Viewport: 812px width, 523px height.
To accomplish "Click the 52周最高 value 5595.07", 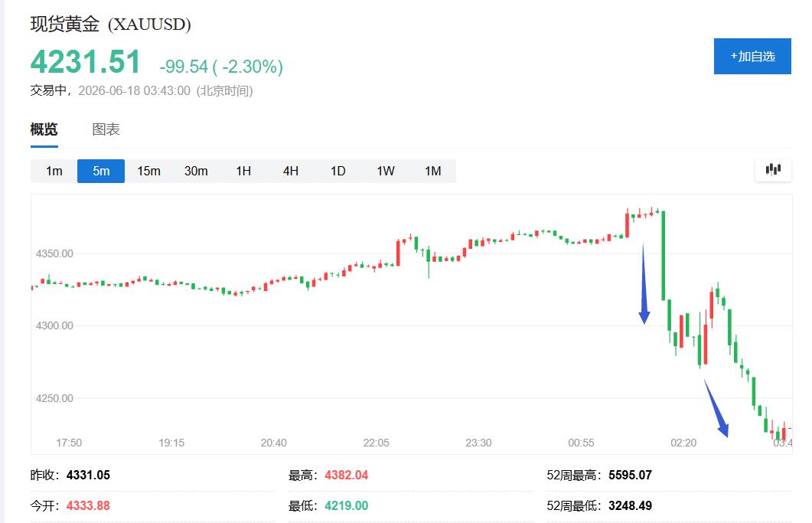I will pos(630,475).
